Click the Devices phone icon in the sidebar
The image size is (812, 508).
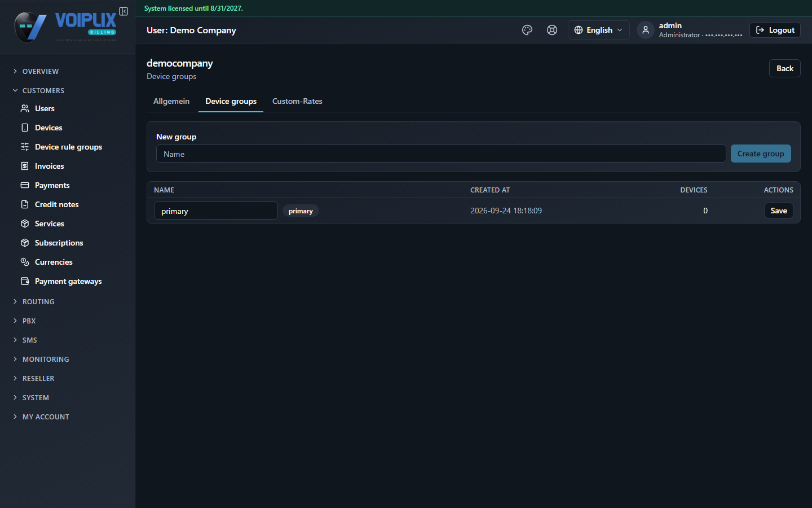point(25,128)
